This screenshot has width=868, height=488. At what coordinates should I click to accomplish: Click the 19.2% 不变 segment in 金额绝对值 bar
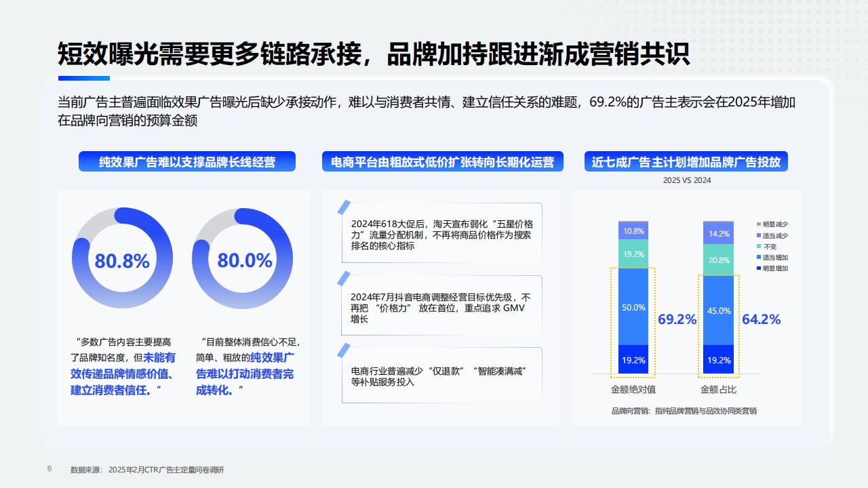pyautogui.click(x=633, y=254)
